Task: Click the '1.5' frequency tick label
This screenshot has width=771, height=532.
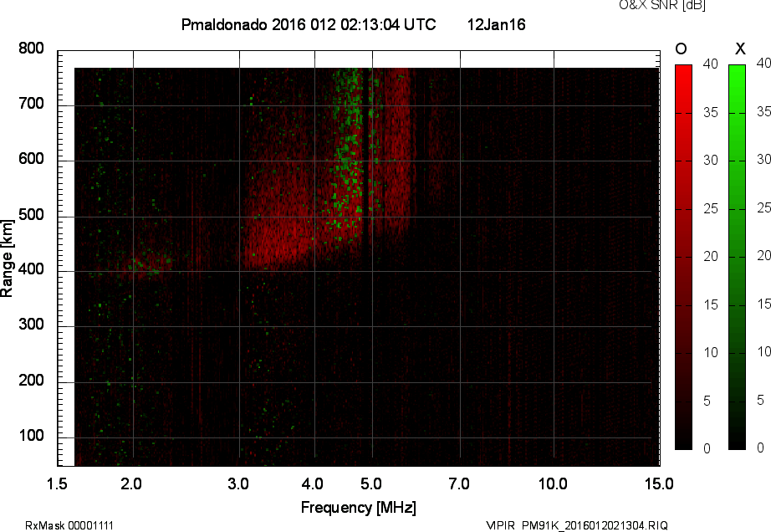Action: [x=57, y=483]
